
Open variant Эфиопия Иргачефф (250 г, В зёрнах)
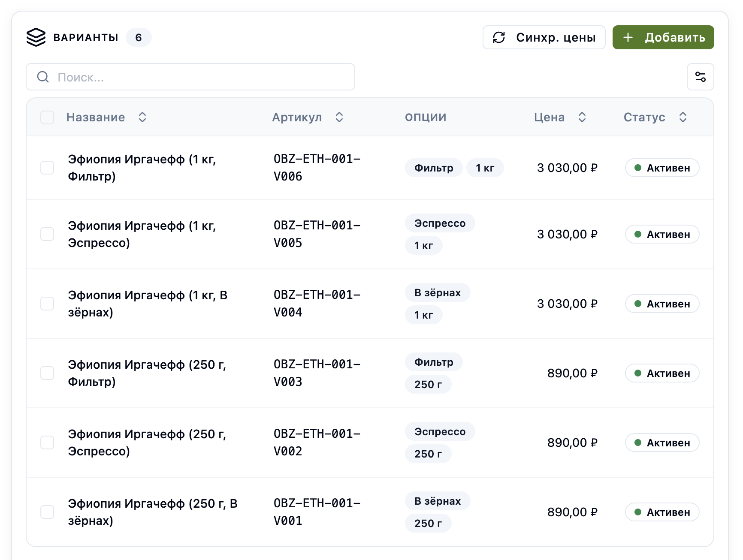pos(153,512)
